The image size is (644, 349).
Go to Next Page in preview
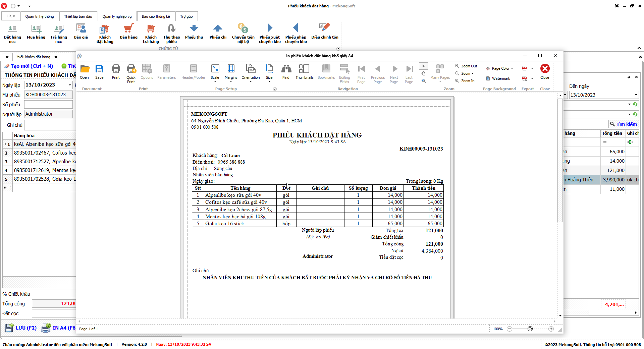[x=394, y=74]
